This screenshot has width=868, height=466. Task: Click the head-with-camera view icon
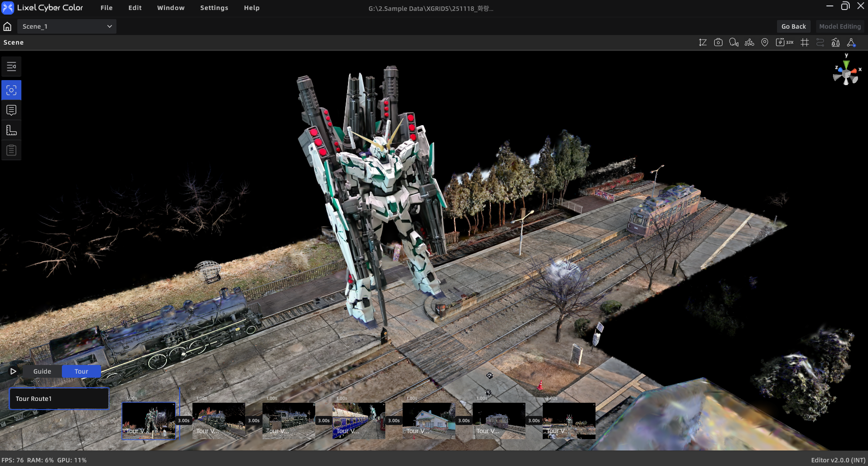[x=734, y=42]
